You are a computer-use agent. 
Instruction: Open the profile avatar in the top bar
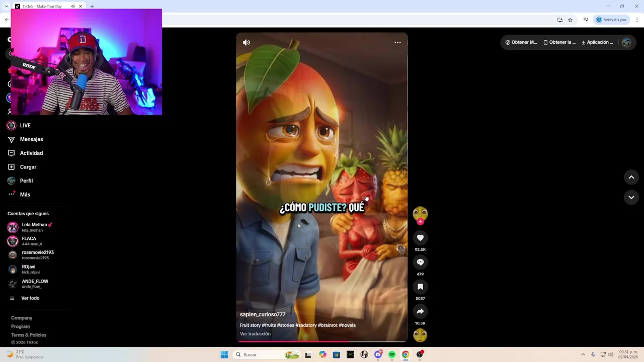point(626,42)
